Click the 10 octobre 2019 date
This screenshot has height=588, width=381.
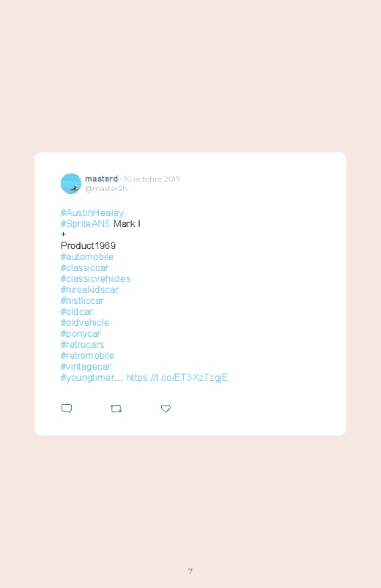pos(152,179)
